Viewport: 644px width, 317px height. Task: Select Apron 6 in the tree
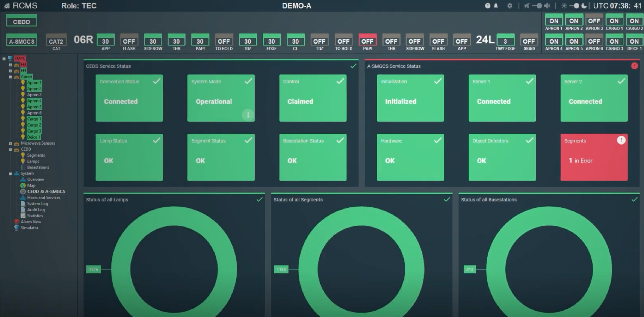pos(34,113)
